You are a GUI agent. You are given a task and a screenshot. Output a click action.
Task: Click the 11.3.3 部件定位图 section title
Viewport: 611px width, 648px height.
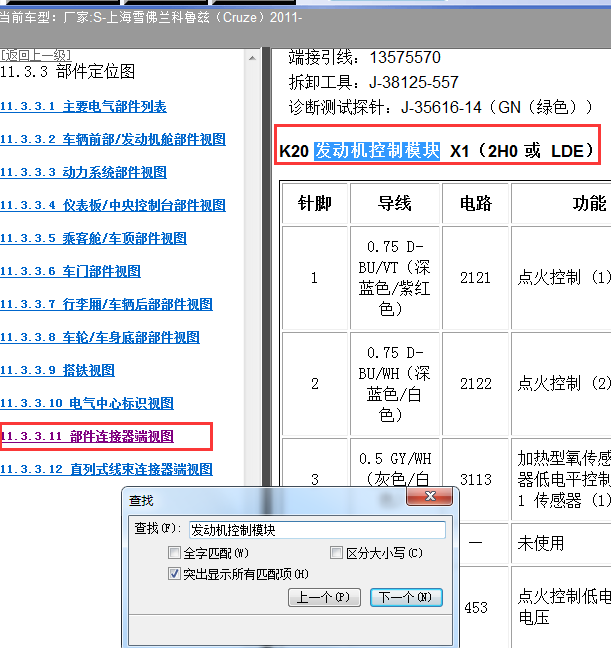pyautogui.click(x=67, y=71)
